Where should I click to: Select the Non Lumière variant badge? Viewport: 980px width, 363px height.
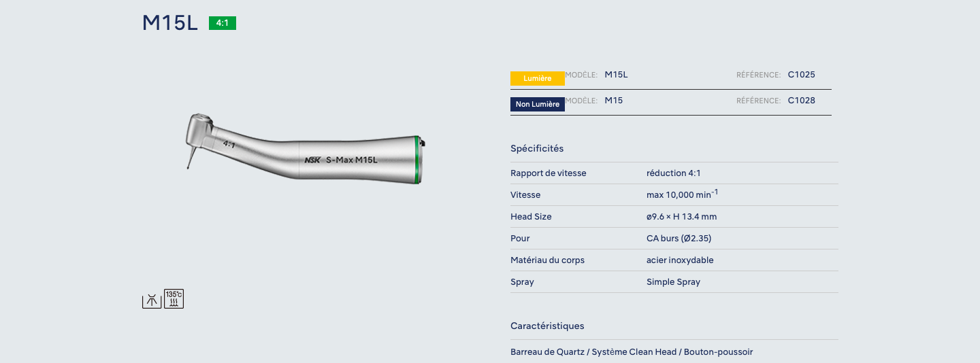[538, 105]
